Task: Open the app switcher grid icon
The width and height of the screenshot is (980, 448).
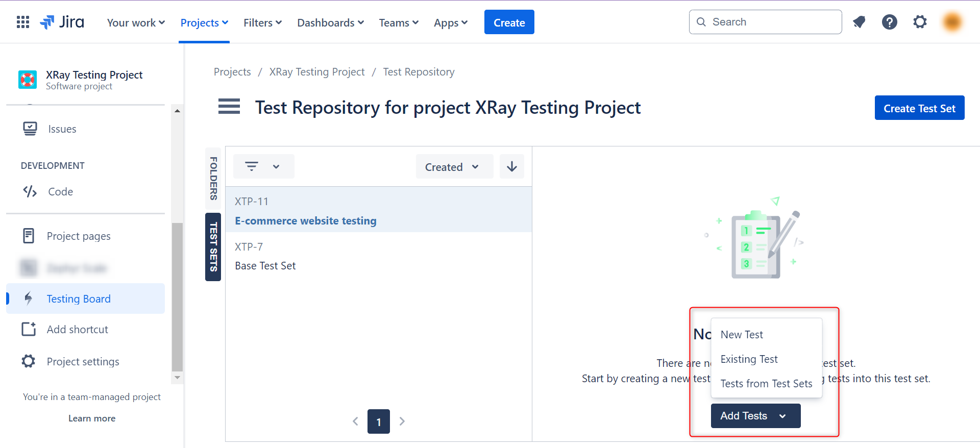Action: click(x=23, y=22)
